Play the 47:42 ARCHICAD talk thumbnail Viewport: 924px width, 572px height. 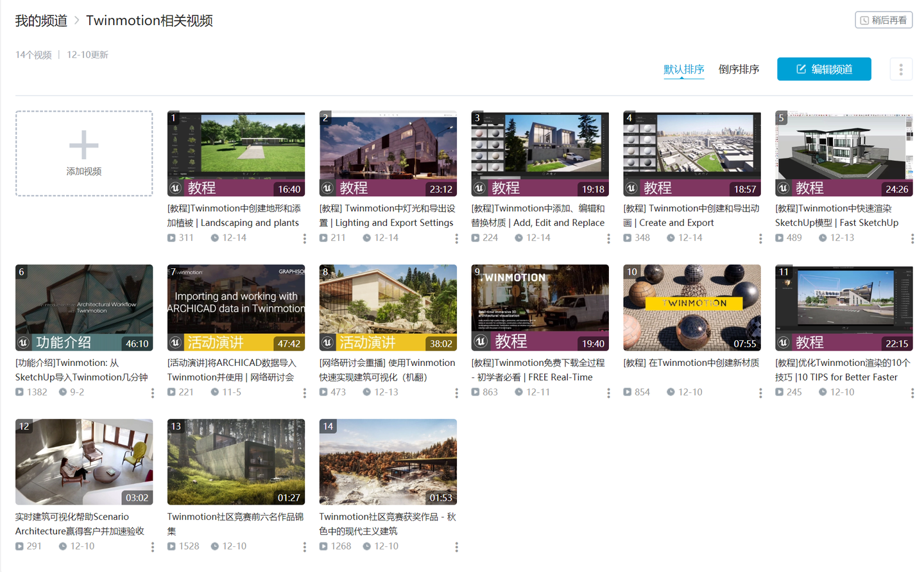pos(236,308)
